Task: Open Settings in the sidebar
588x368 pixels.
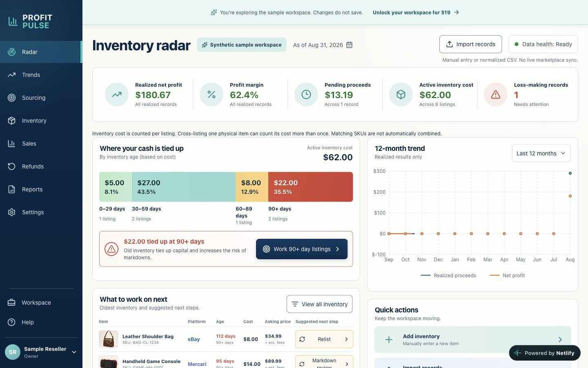Action: (41, 212)
